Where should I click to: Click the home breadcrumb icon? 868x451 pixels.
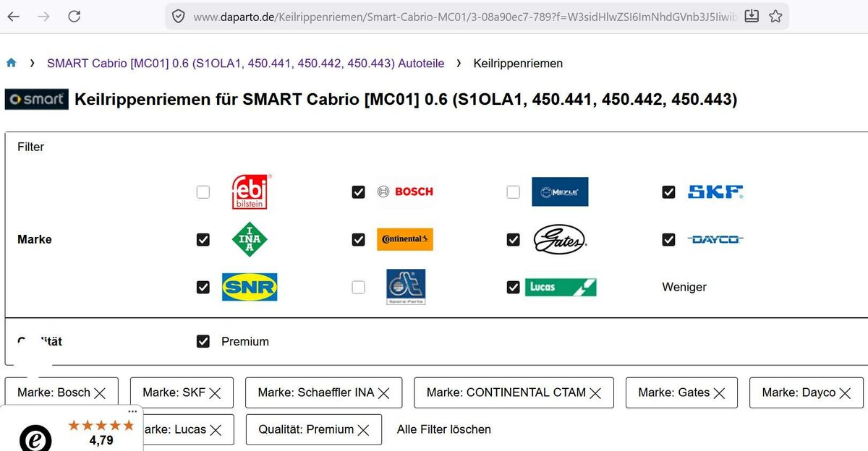click(x=11, y=64)
